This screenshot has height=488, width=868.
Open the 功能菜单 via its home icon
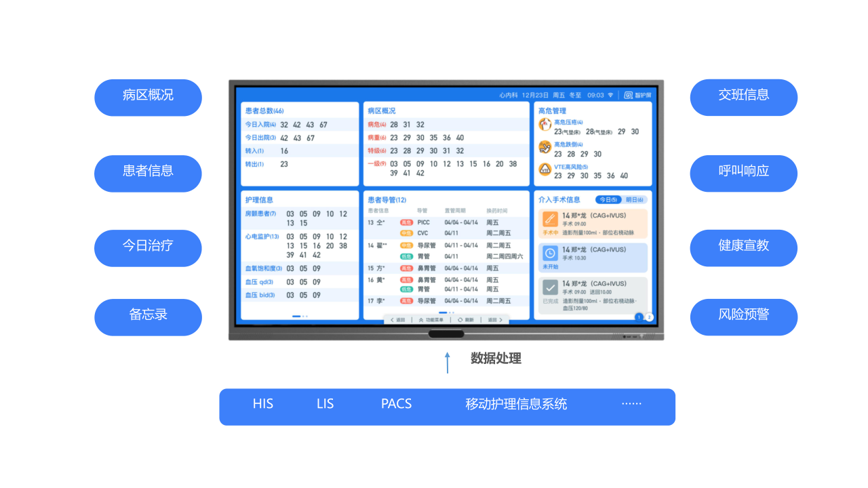pyautogui.click(x=422, y=319)
